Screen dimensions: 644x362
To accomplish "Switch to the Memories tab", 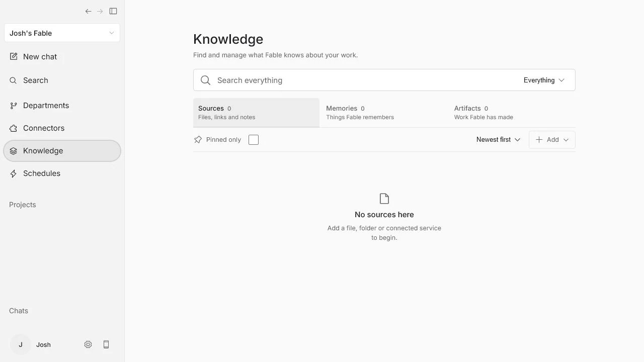I will click(384, 113).
